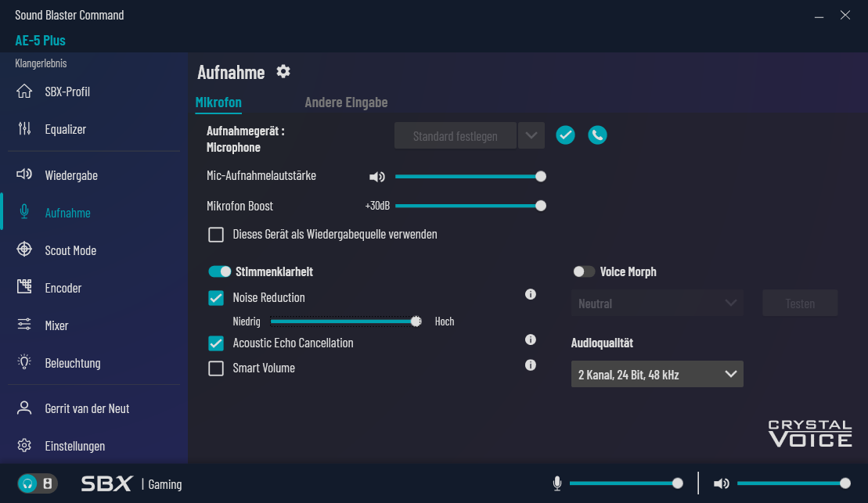This screenshot has height=503, width=868.
Task: Expand the Audioqualität dropdown
Action: 657,375
